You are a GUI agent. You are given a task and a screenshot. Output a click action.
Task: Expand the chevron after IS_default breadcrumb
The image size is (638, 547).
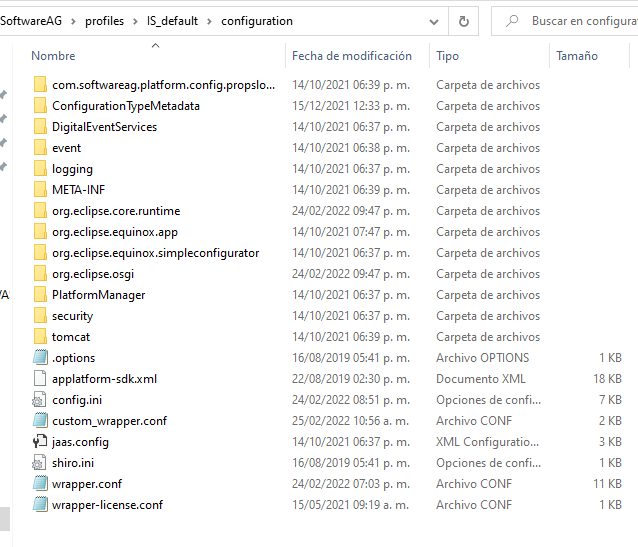(x=209, y=21)
